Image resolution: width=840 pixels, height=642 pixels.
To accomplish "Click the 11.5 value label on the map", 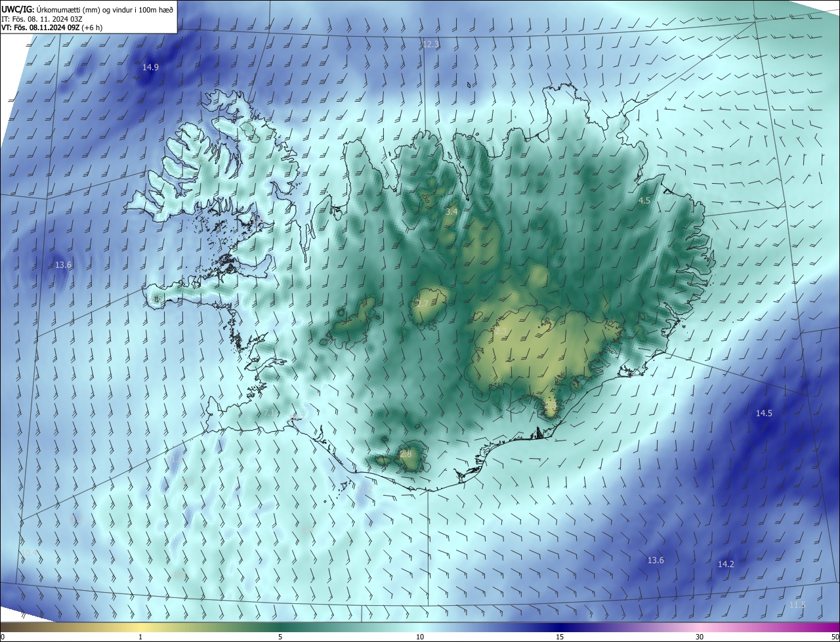I will click(797, 605).
